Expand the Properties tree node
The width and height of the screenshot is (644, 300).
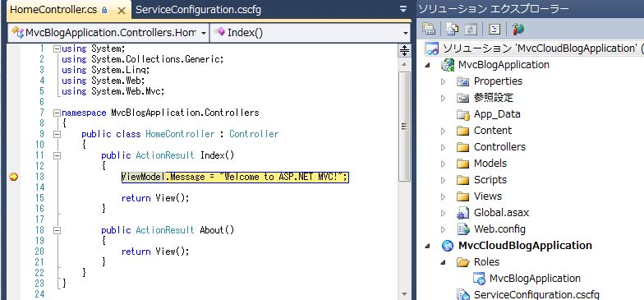(x=443, y=81)
